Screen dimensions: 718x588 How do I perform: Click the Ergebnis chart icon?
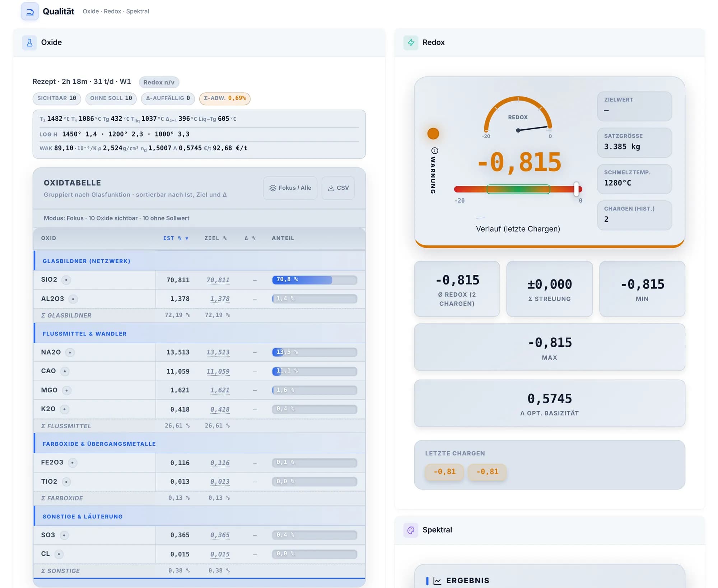click(x=437, y=580)
